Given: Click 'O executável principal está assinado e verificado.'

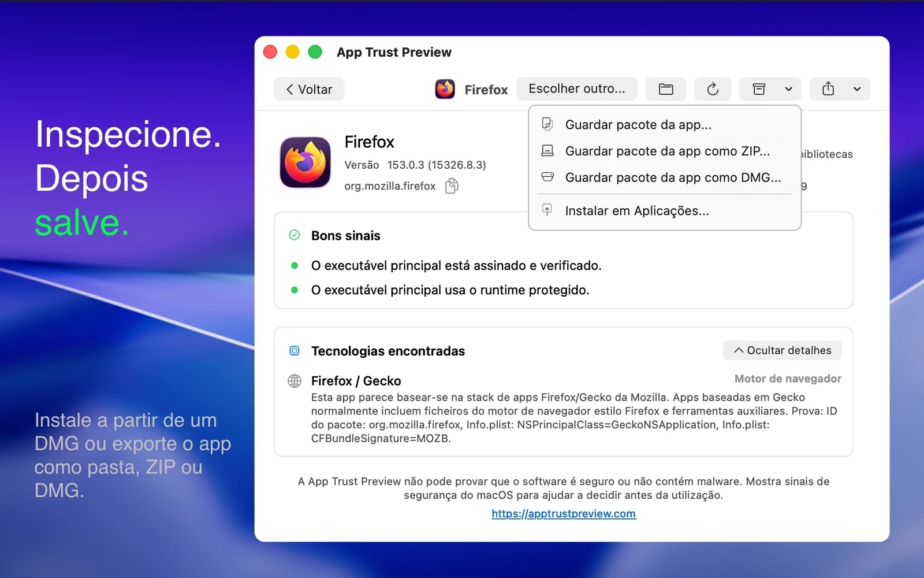Looking at the screenshot, I should [456, 265].
